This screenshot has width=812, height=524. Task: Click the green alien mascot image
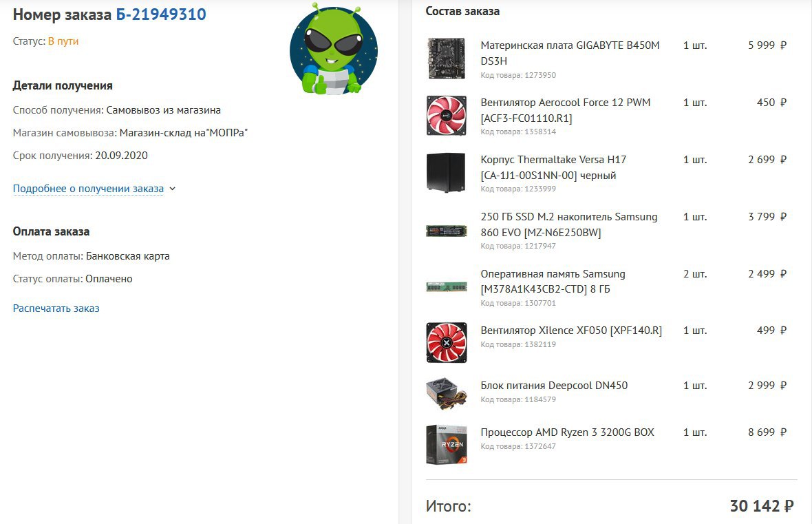pos(334,49)
